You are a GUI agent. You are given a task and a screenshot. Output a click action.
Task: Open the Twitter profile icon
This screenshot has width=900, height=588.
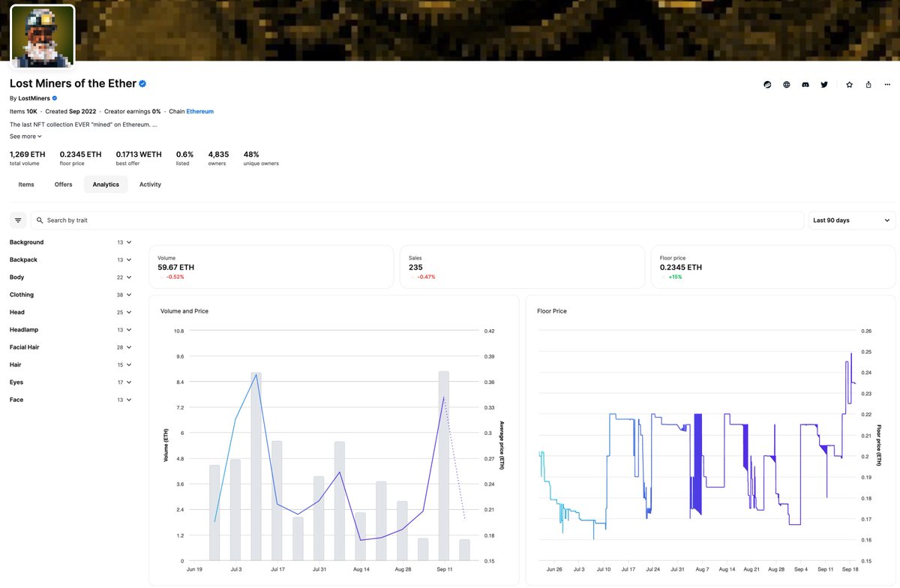coord(824,85)
